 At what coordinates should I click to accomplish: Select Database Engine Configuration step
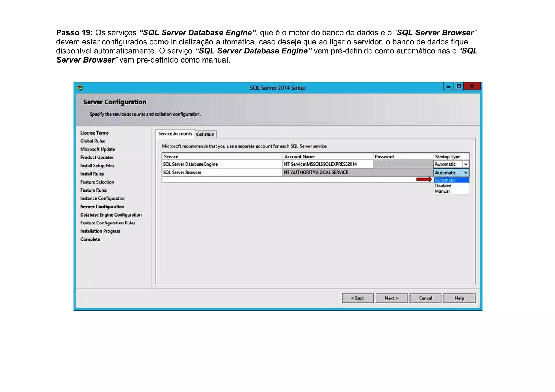tap(111, 215)
